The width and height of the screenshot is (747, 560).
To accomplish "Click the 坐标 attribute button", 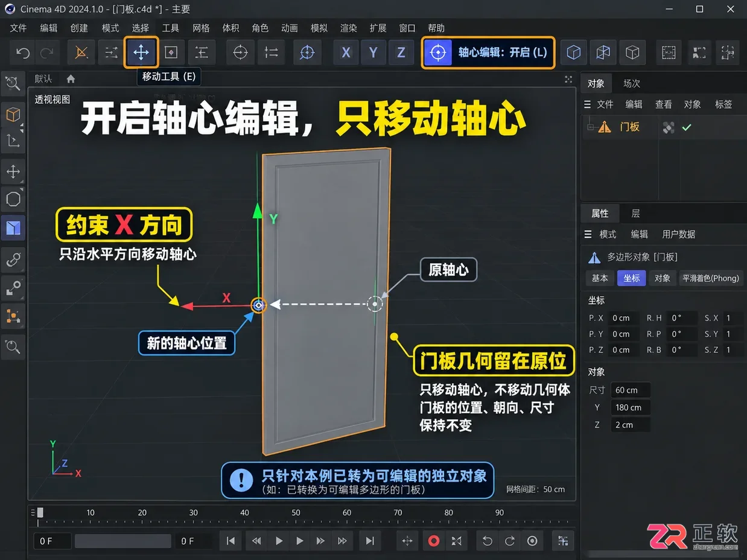I will pos(632,278).
